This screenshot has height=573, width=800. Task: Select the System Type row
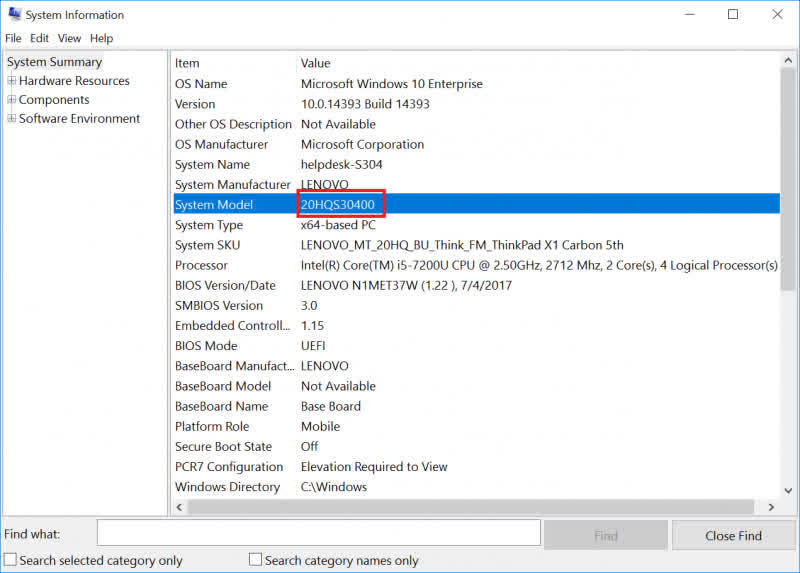pos(477,225)
